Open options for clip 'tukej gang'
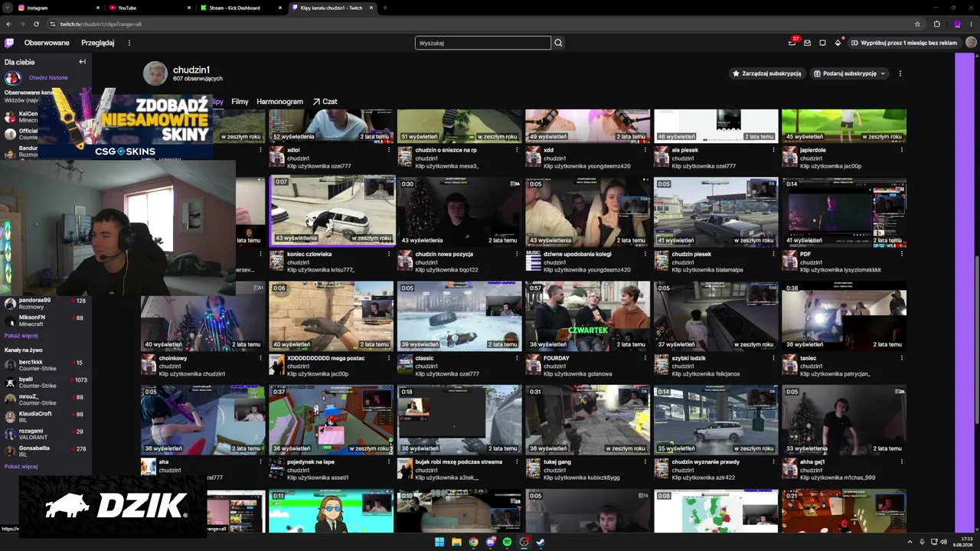The width and height of the screenshot is (980, 551). pos(645,462)
